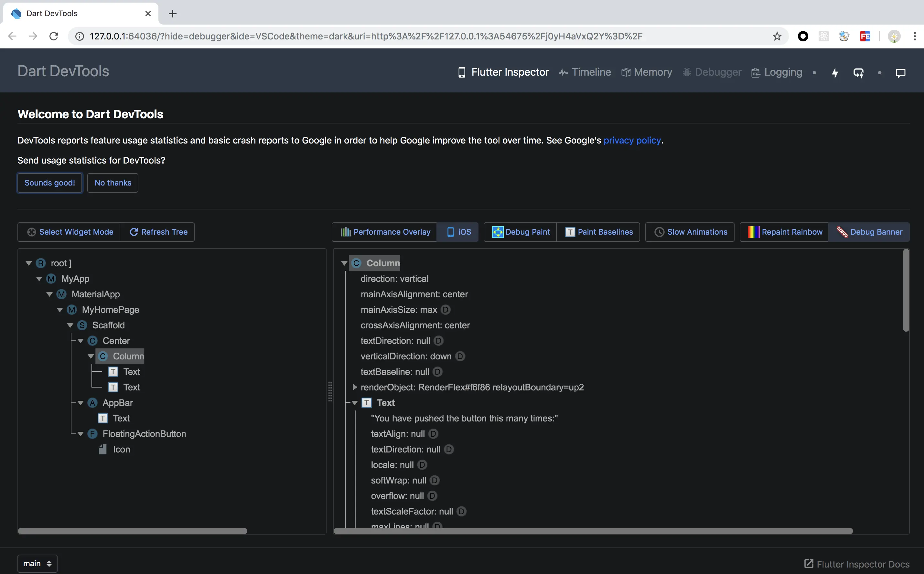Open Chrome's three-dot menu

pyautogui.click(x=915, y=37)
